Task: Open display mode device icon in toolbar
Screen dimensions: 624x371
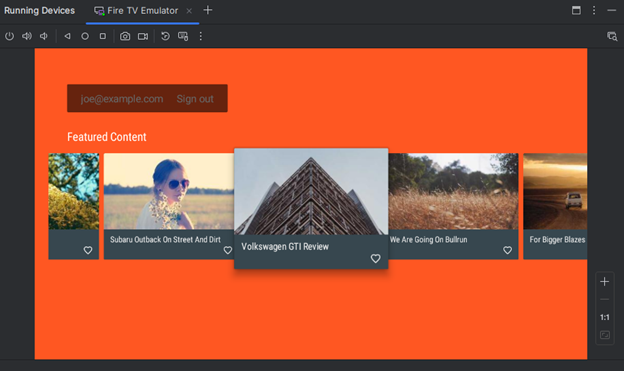Action: (x=183, y=36)
